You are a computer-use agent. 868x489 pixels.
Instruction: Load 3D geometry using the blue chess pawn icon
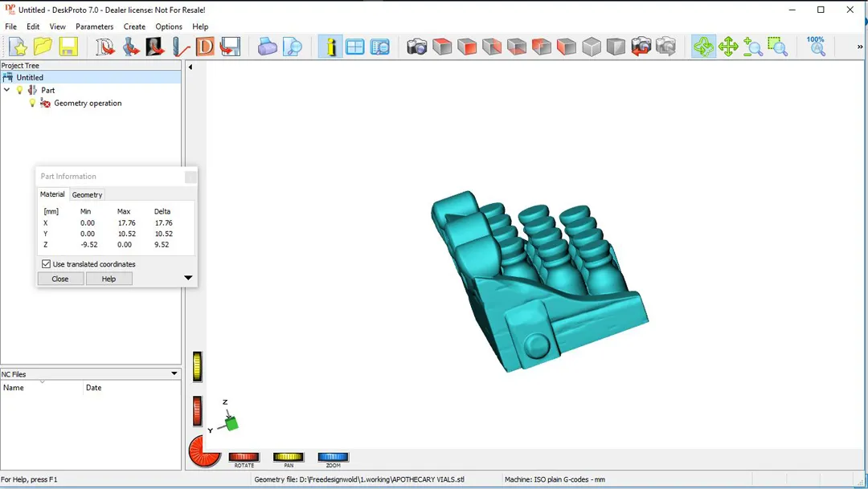tap(130, 47)
